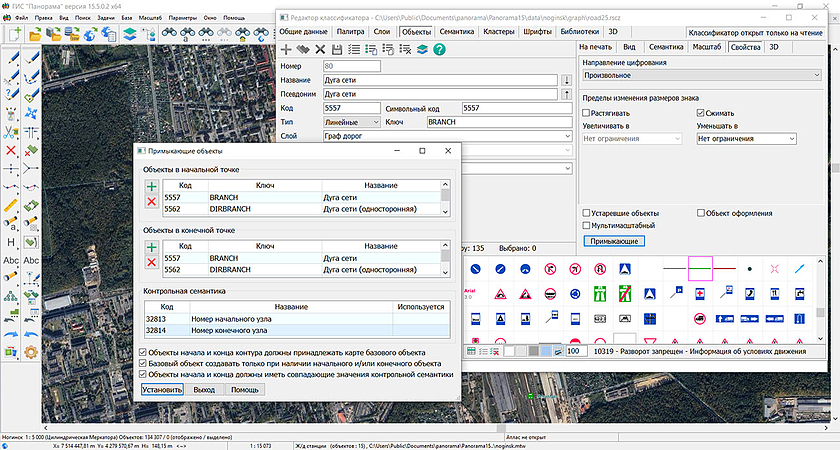840x450 pixels.
Task: Click the create new map icon in main toolbar
Action: click(x=14, y=35)
